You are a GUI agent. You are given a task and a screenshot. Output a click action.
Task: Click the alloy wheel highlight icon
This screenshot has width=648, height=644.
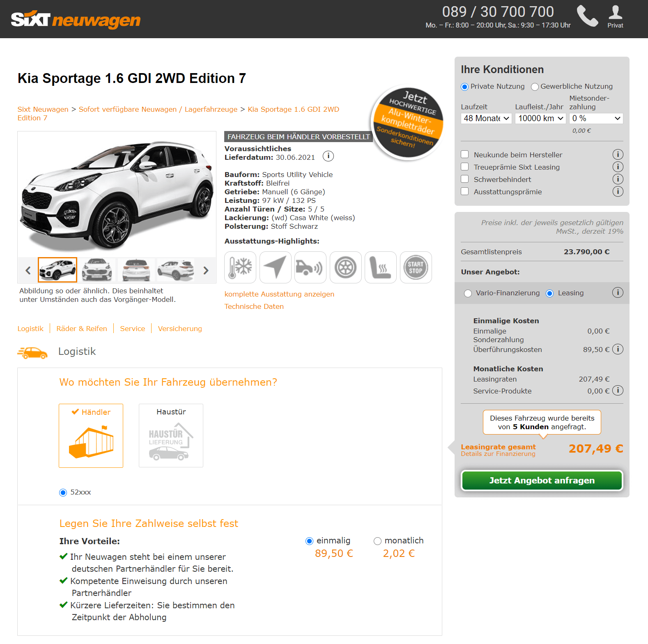[346, 267]
